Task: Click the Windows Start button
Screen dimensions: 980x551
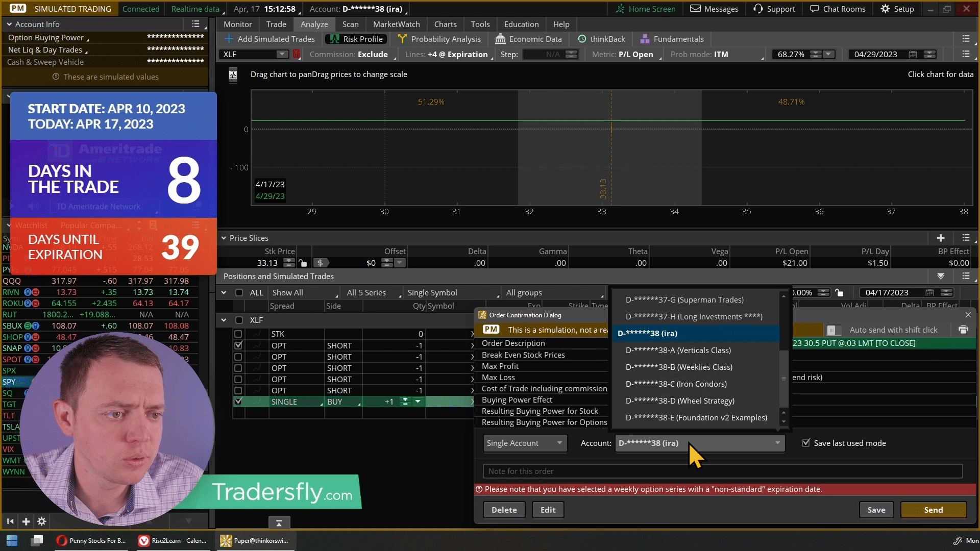Action: pyautogui.click(x=12, y=540)
